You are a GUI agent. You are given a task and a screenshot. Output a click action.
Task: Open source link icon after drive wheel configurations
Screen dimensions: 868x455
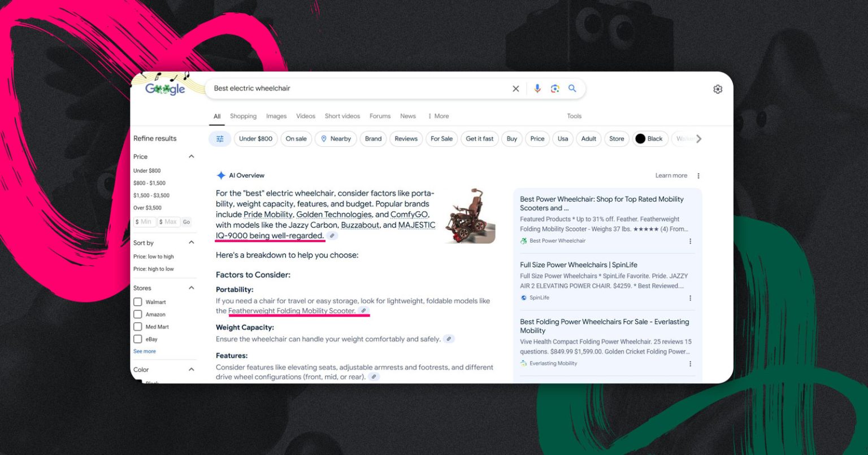pos(374,377)
